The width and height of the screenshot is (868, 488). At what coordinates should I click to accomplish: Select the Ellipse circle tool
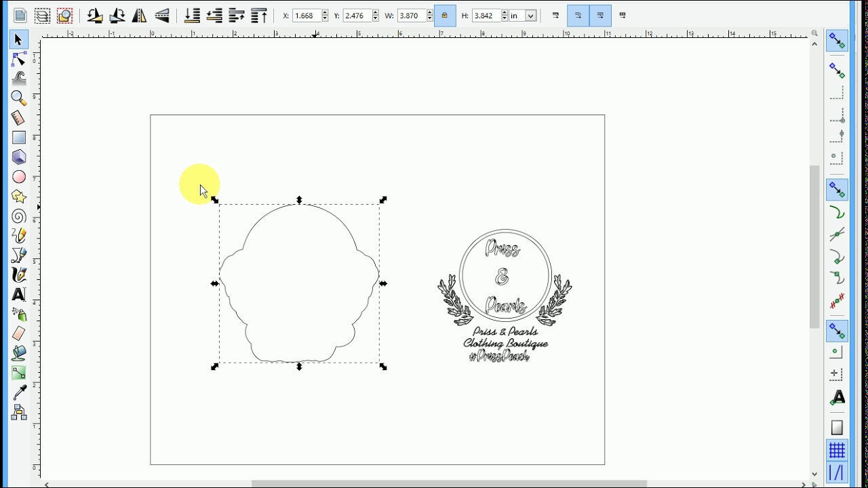[x=19, y=177]
